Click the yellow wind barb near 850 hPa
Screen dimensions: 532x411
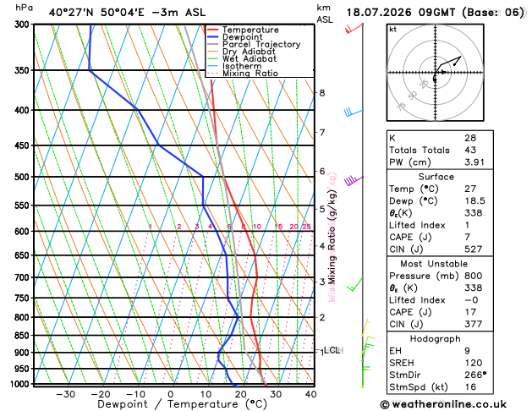pyautogui.click(x=365, y=327)
